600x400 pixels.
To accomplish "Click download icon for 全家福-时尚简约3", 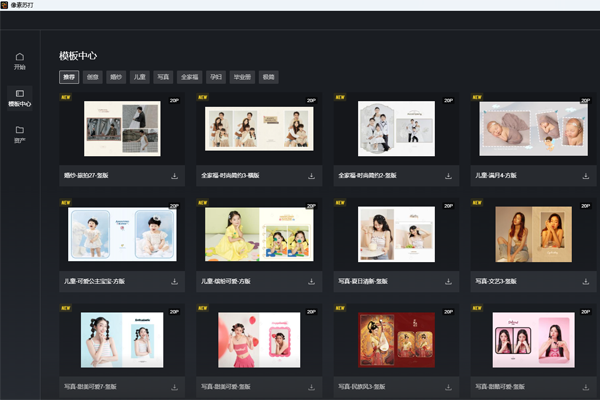I will point(312,176).
